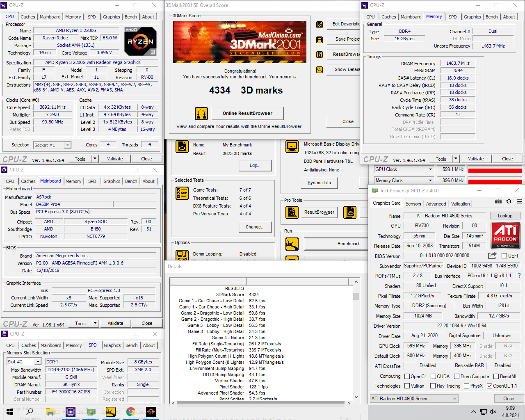Open the GPU-Z hamburger menu
The image size is (525, 420).
[519, 201]
